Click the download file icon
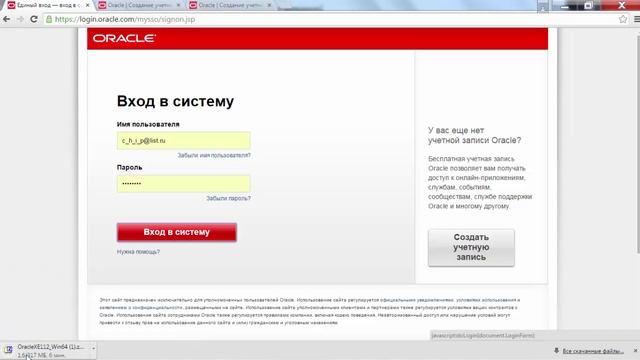Image resolution: width=640 pixels, height=360 pixels. [9, 350]
